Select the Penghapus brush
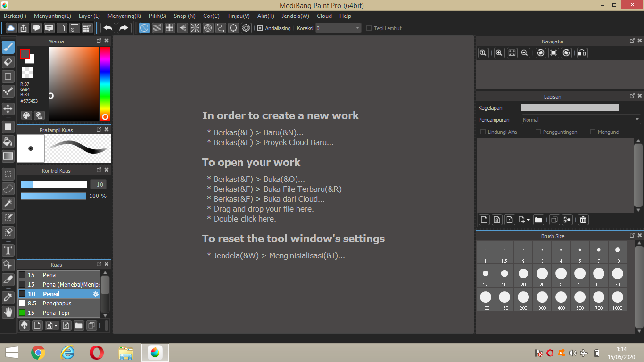 [59, 304]
